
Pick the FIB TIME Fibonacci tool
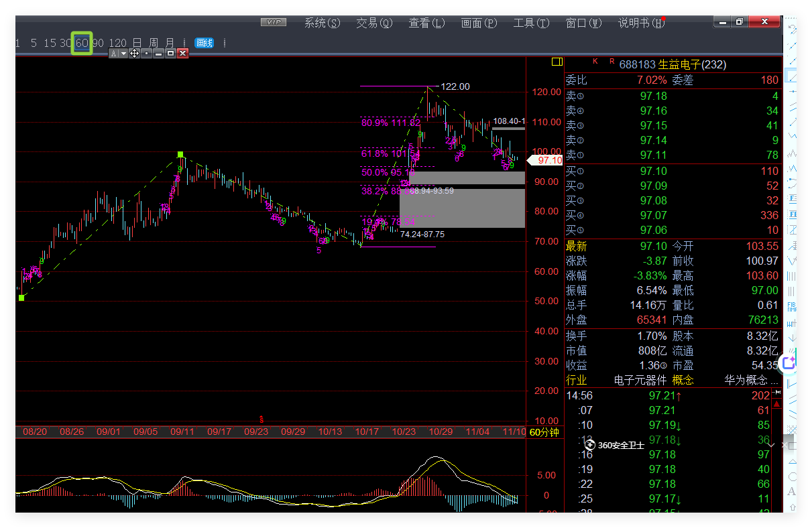[791, 307]
